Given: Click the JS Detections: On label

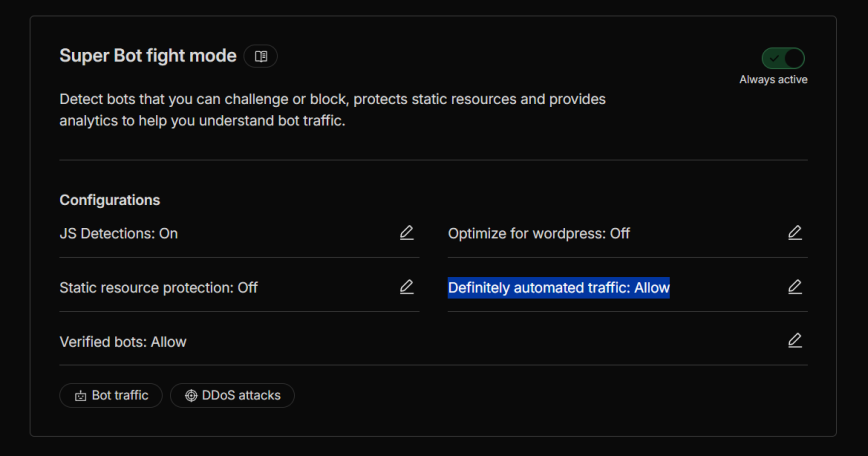Looking at the screenshot, I should pyautogui.click(x=118, y=233).
